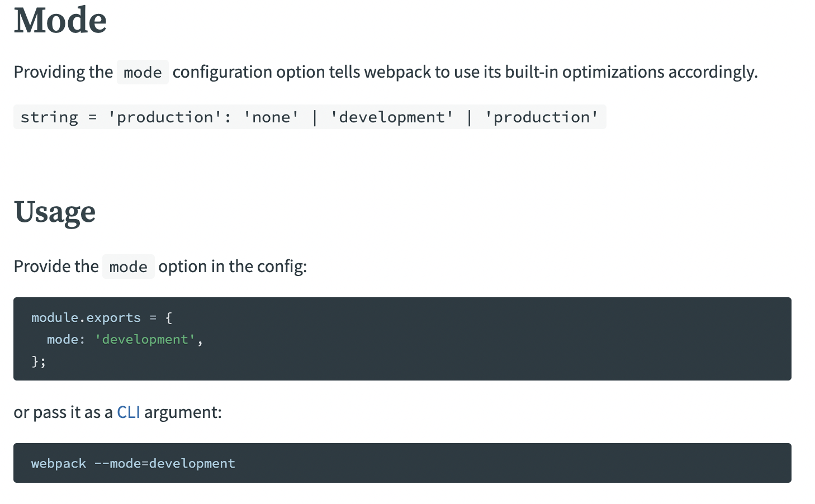The image size is (815, 504).
Task: Click the second mode inline code badge
Action: [128, 267]
